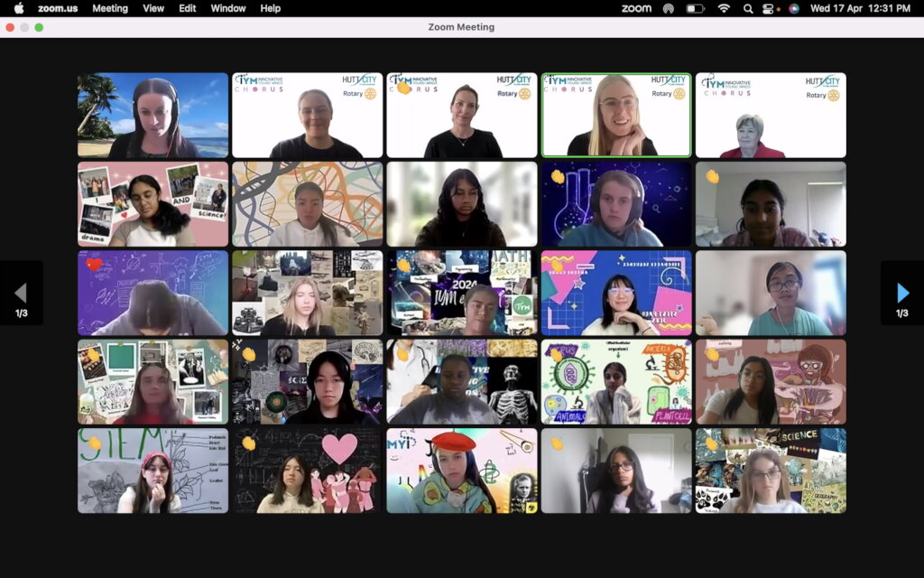Select participant with pink and blue retro background
The image size is (924, 578).
(616, 293)
